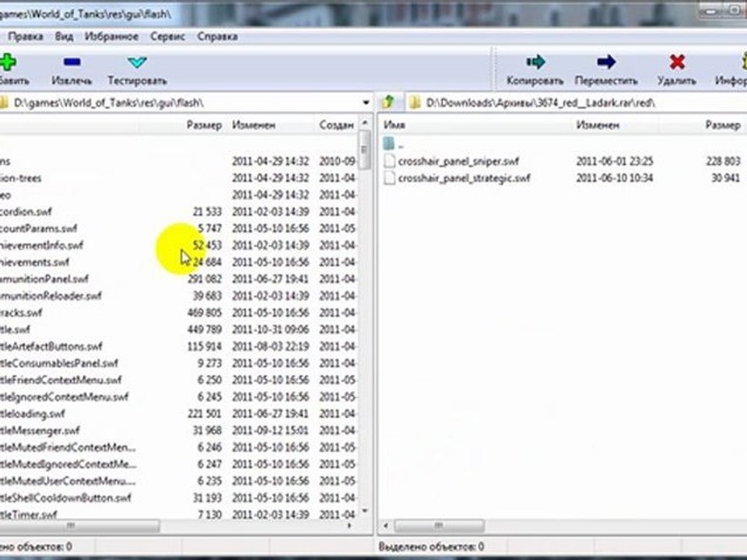Click date 2011-10-31 09:06
Image resolution: width=747 pixels, height=560 pixels.
(x=270, y=329)
